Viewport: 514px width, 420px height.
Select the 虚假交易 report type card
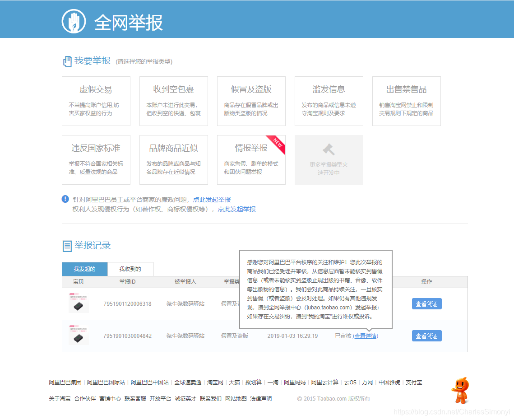tap(96, 101)
